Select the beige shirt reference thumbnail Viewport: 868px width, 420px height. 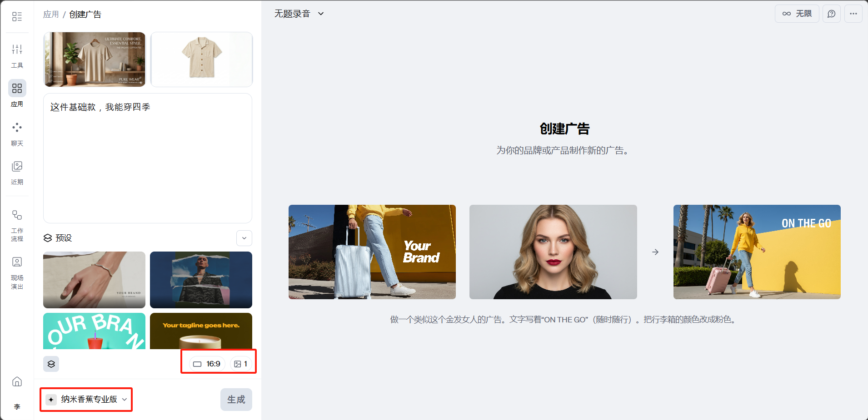(201, 59)
